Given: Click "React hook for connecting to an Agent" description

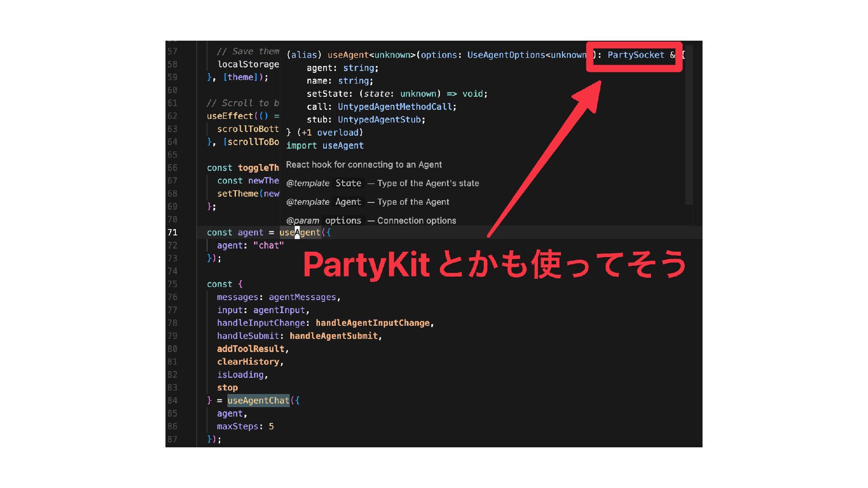Looking at the screenshot, I should coord(364,164).
